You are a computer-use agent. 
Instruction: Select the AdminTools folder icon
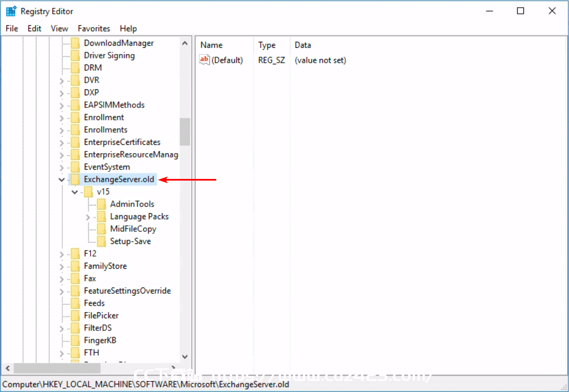pos(101,204)
